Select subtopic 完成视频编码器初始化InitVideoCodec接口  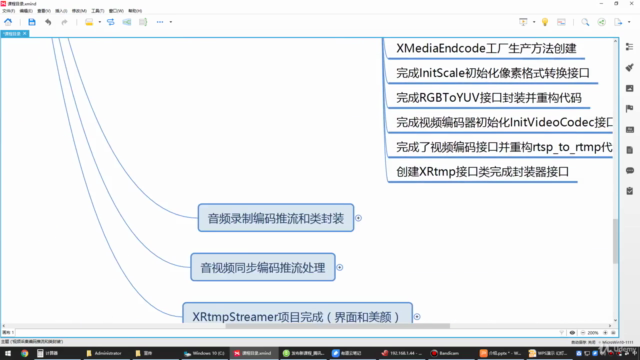501,122
